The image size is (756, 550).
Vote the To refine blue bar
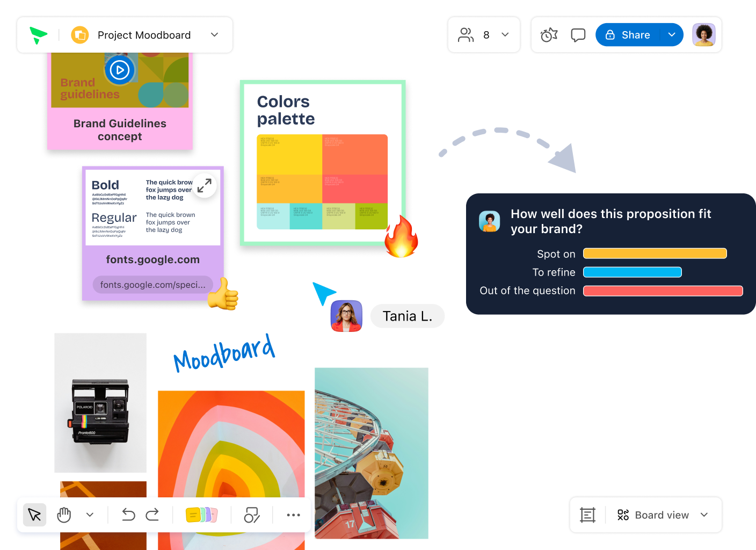point(633,272)
